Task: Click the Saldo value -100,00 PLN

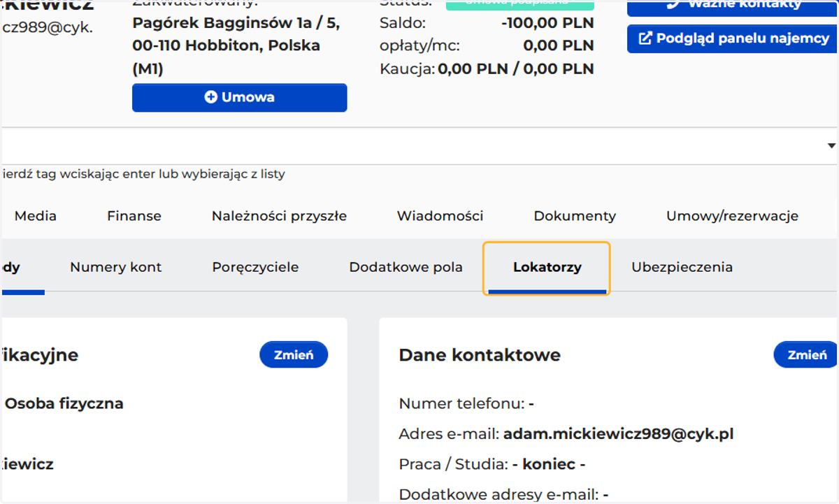Action: click(x=547, y=23)
